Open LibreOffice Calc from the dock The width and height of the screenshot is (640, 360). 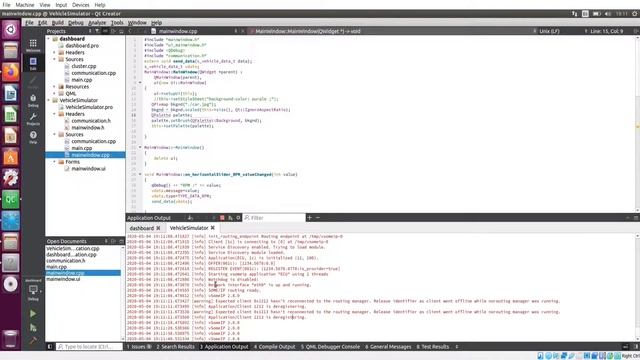pyautogui.click(x=11, y=115)
